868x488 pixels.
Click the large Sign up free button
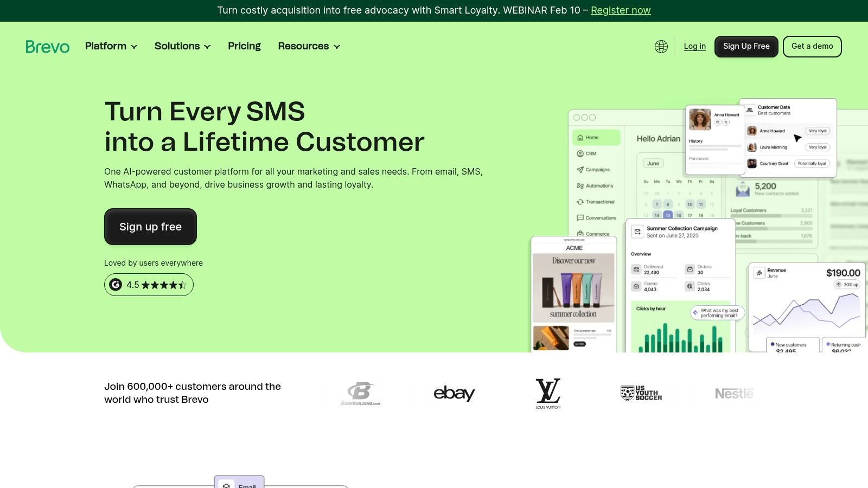(x=150, y=227)
